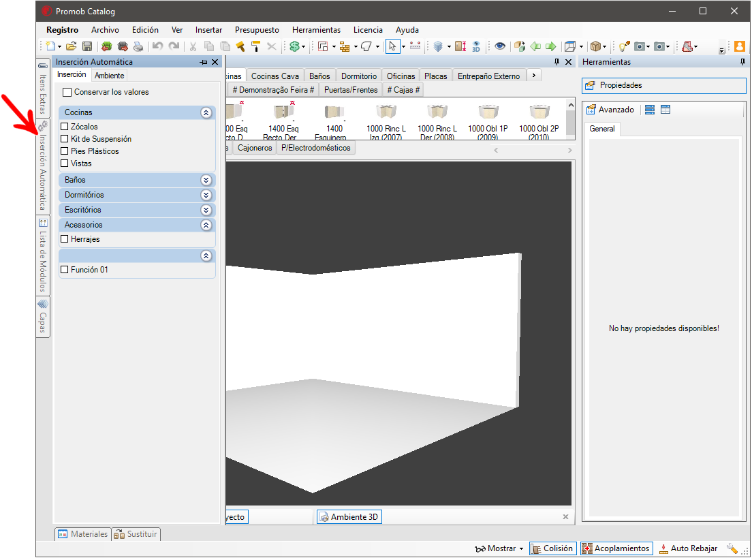Click the green sofa toolbar icon
The image size is (752, 560).
[x=106, y=46]
